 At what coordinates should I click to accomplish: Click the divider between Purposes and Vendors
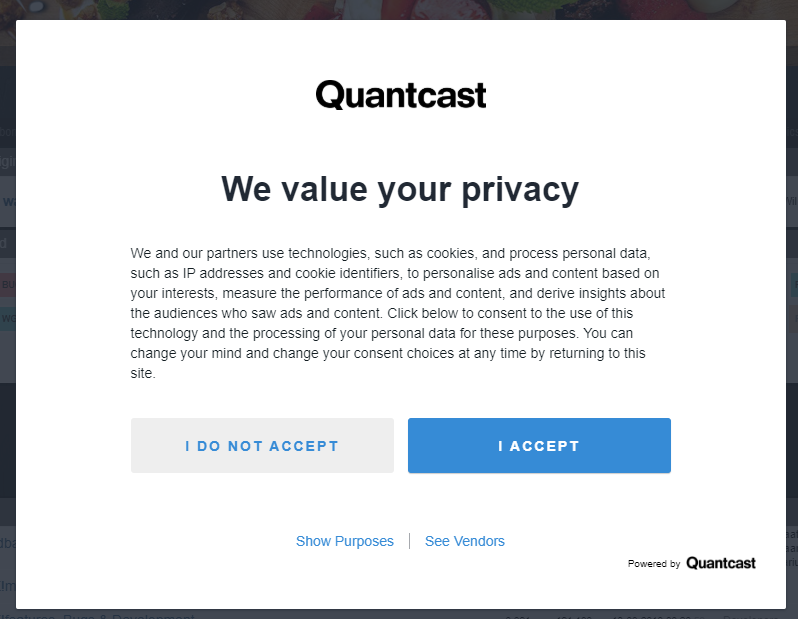409,541
